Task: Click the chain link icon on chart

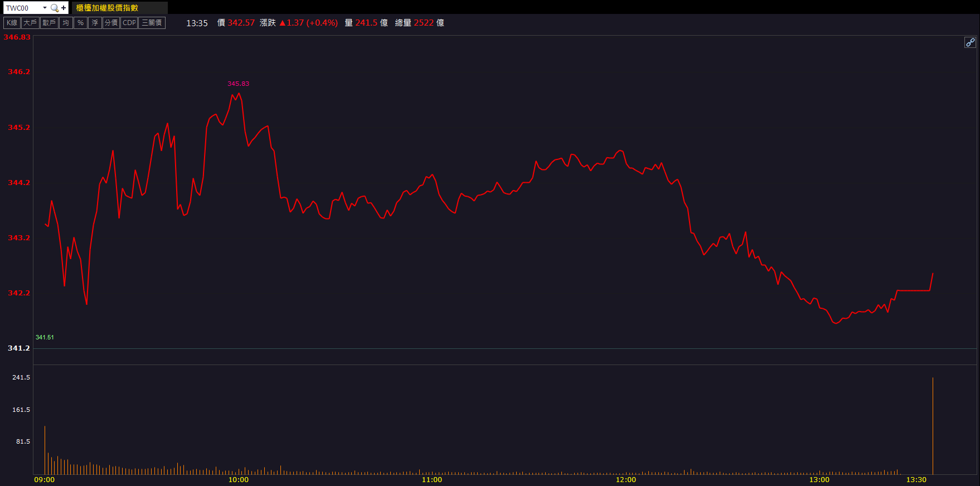Action: 970,42
